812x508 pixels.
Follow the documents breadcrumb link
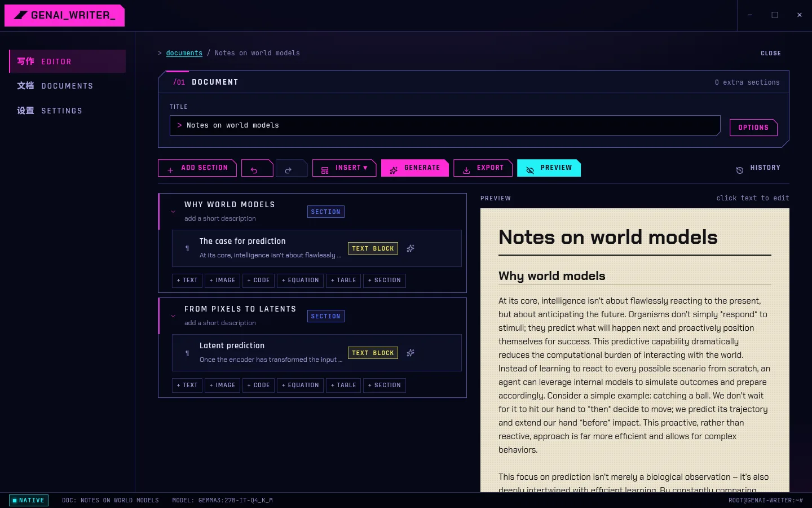click(184, 53)
